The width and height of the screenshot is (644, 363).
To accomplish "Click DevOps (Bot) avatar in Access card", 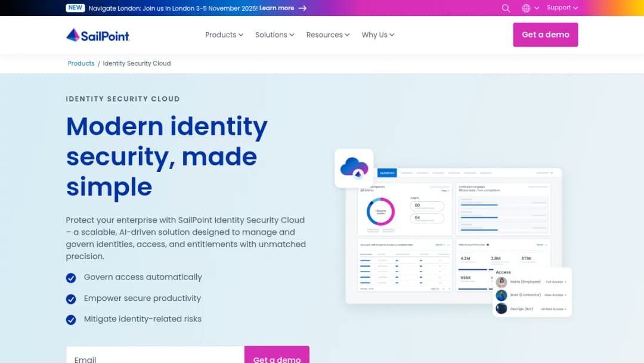I will 501,308.
